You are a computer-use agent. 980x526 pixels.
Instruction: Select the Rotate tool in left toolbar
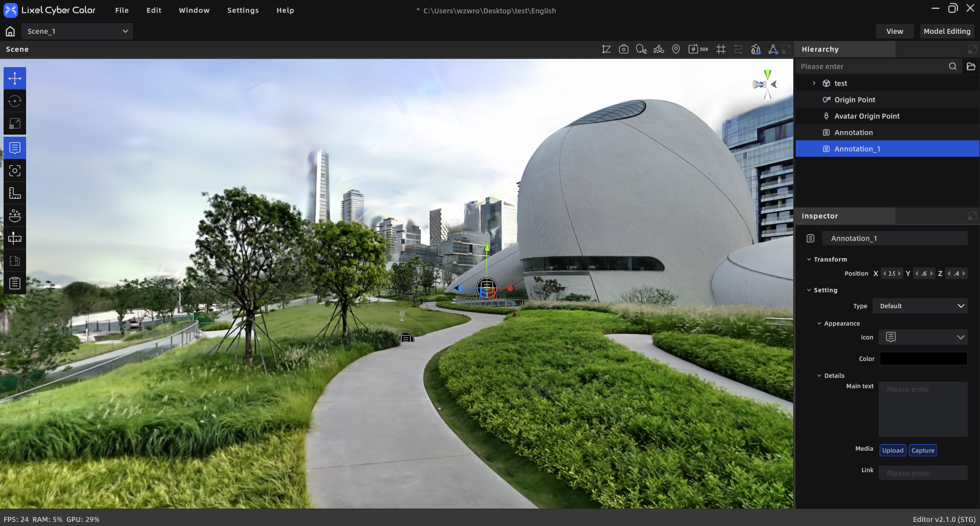tap(15, 101)
